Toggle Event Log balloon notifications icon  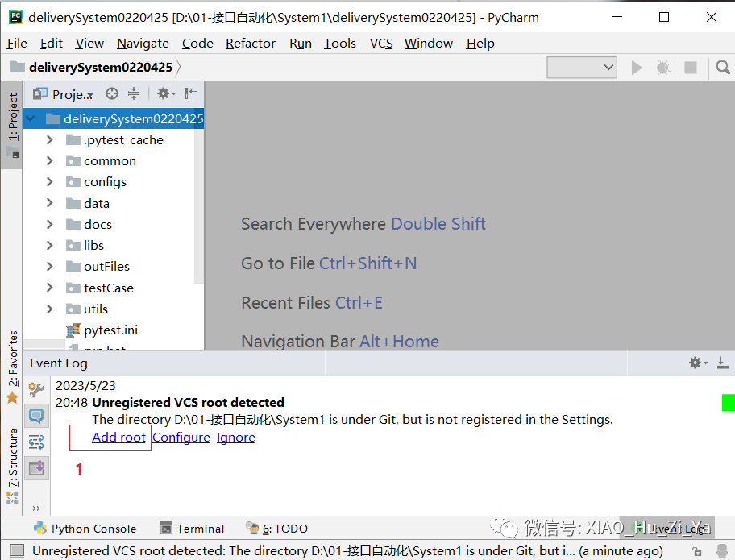[36, 415]
